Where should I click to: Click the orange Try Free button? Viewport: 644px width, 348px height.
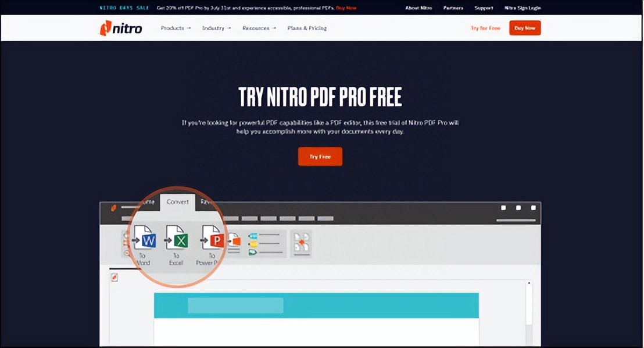point(320,157)
